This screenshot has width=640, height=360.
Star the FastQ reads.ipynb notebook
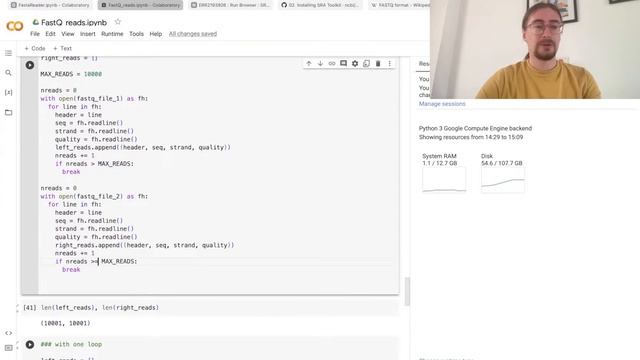coord(118,22)
